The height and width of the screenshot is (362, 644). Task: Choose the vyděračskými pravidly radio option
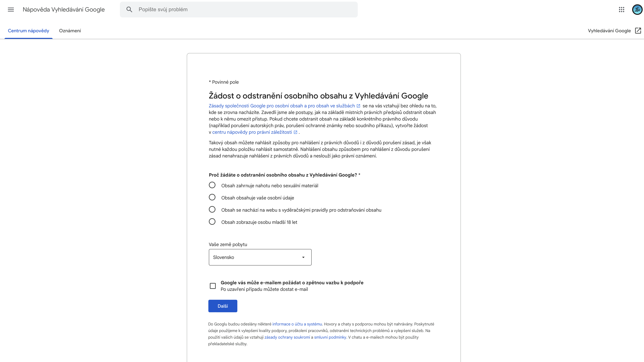(x=212, y=209)
